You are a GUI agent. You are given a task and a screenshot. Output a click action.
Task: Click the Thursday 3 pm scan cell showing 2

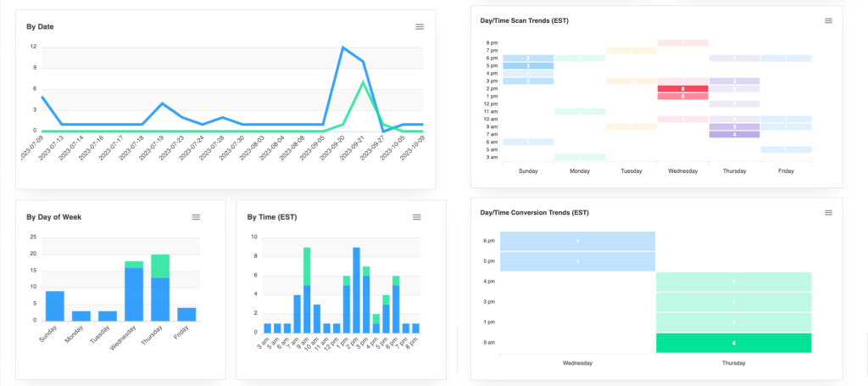point(734,81)
